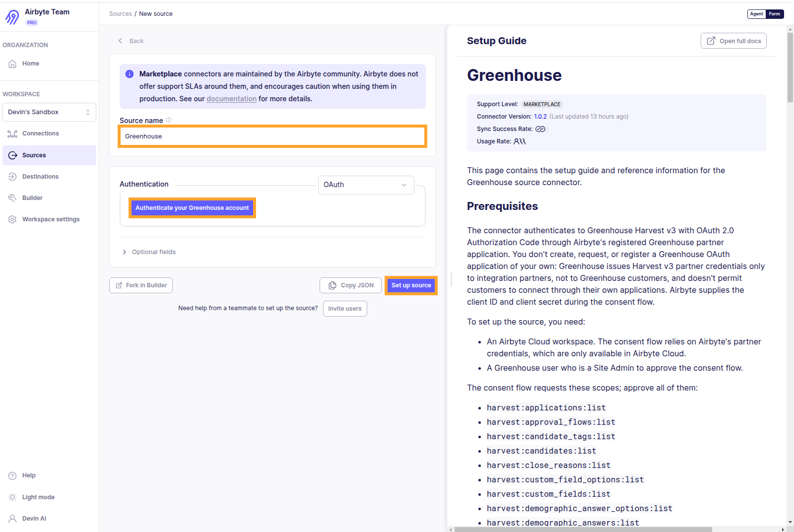The width and height of the screenshot is (794, 532).
Task: Click the setup guide vertical scrollbar thumb
Action: click(790, 67)
